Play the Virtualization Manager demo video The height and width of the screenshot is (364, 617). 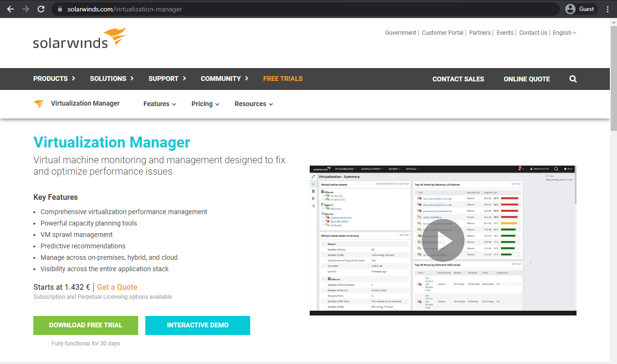tap(443, 240)
